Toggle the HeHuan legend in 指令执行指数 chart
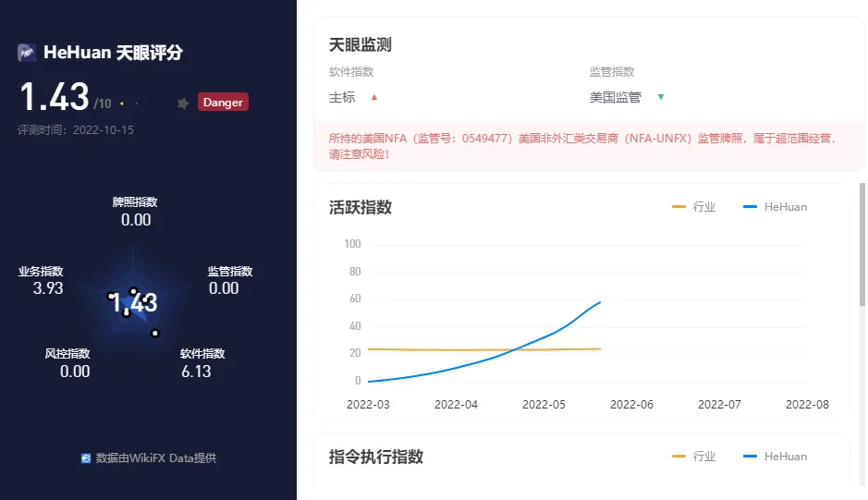Image resolution: width=868 pixels, height=500 pixels. coord(775,457)
